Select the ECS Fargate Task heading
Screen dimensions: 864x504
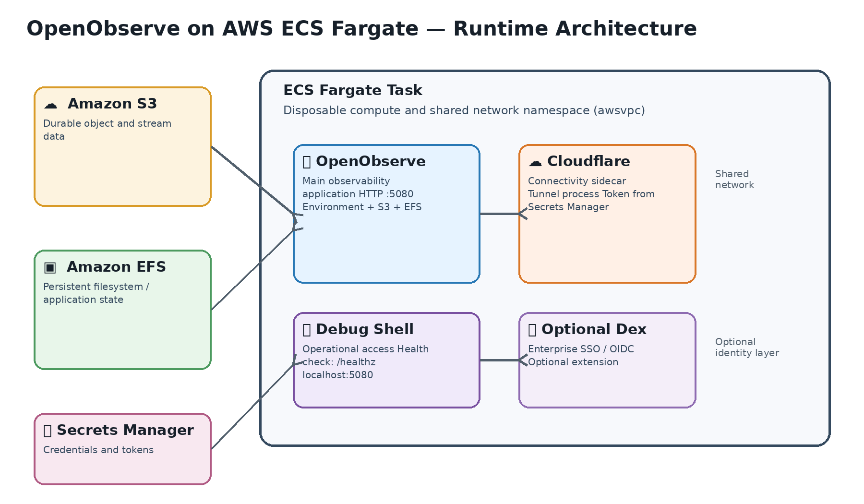(353, 90)
